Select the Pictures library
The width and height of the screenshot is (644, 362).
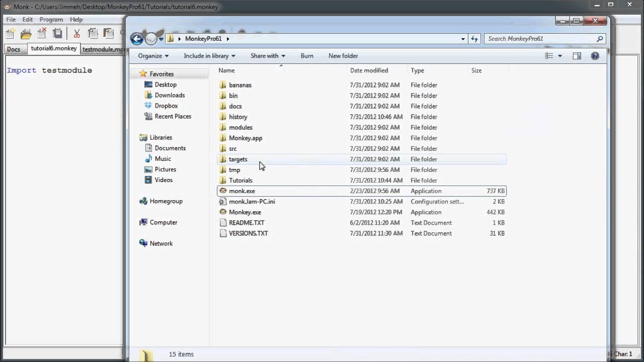tap(166, 169)
